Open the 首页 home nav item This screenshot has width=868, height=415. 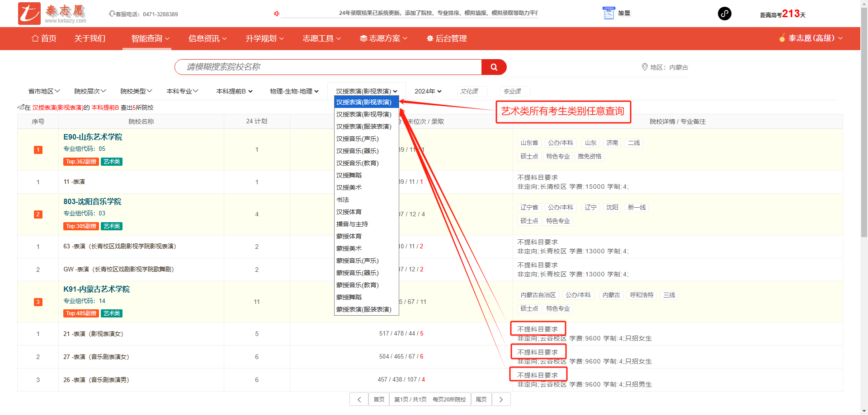(x=44, y=39)
